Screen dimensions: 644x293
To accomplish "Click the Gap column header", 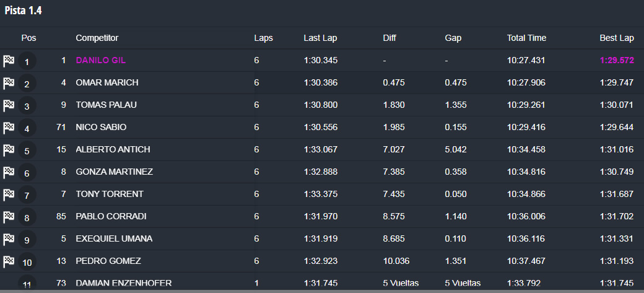I will (453, 38).
